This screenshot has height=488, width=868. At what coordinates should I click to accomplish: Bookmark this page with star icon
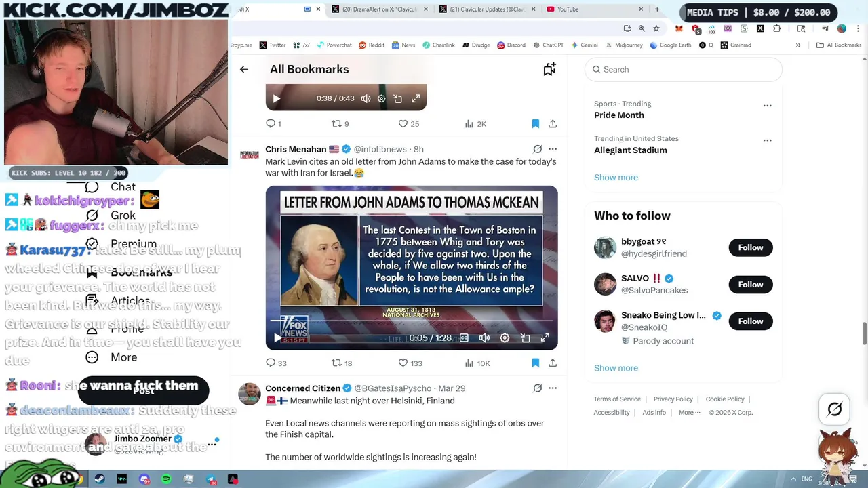click(x=656, y=28)
